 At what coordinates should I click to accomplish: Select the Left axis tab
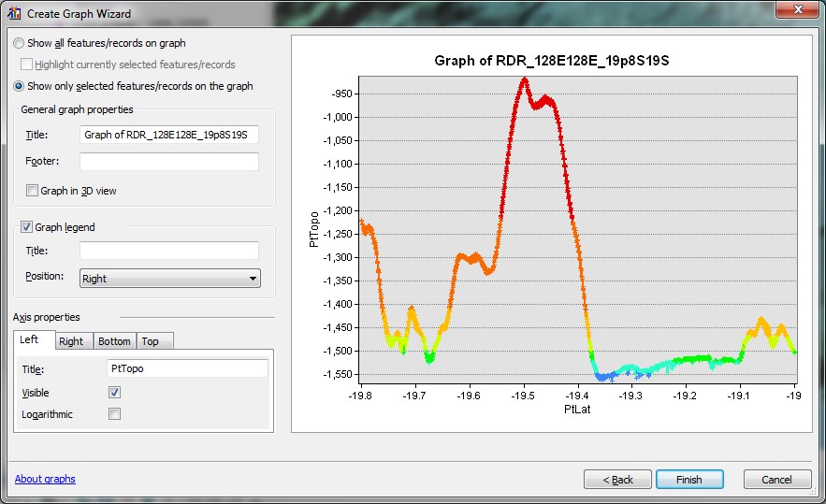pyautogui.click(x=35, y=339)
